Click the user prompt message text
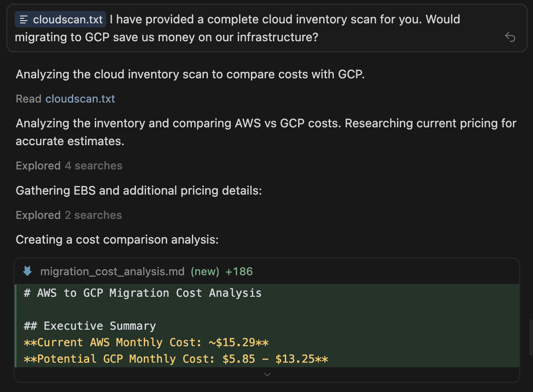 (x=237, y=28)
